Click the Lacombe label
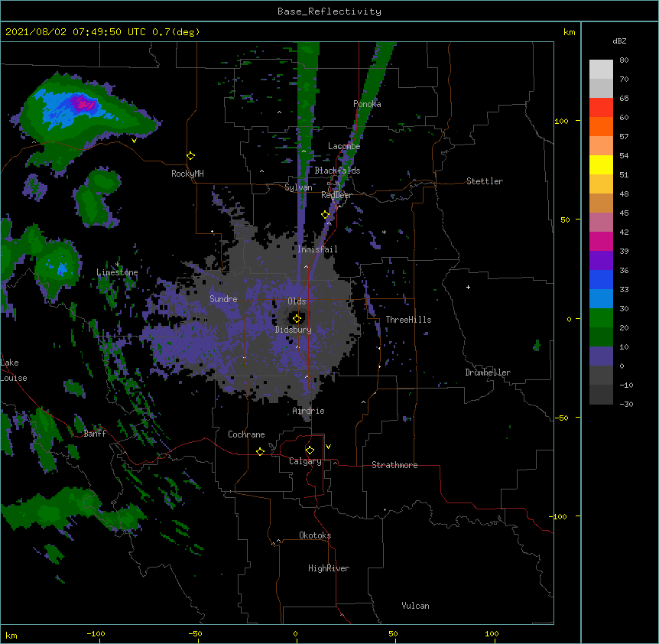The image size is (659, 644). [x=344, y=146]
